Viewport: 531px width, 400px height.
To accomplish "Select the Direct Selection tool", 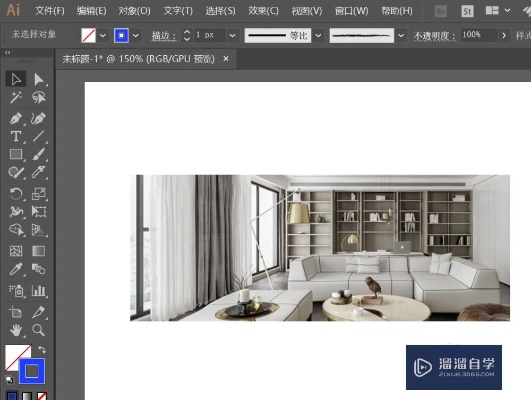I will (39, 79).
